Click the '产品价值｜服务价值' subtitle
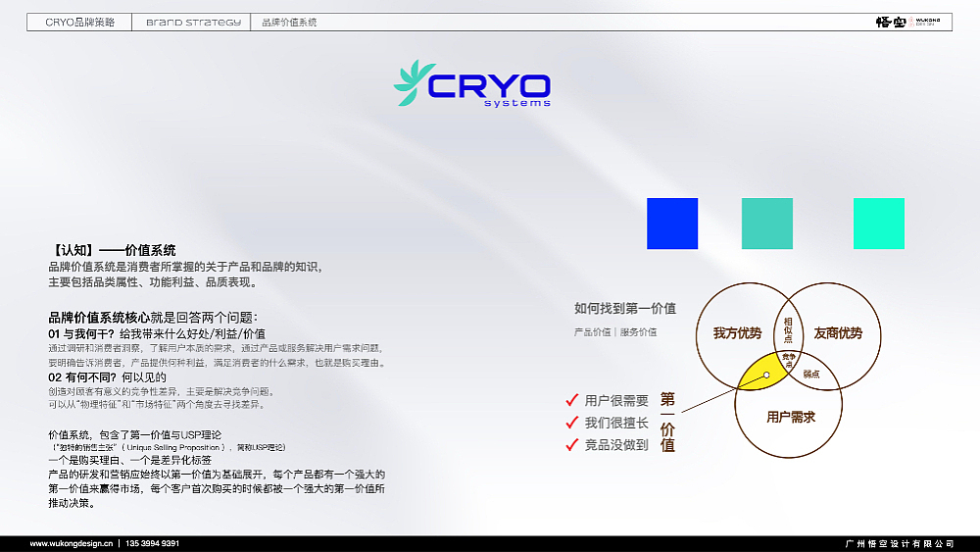Screen dimensions: 980x552 coord(615,332)
